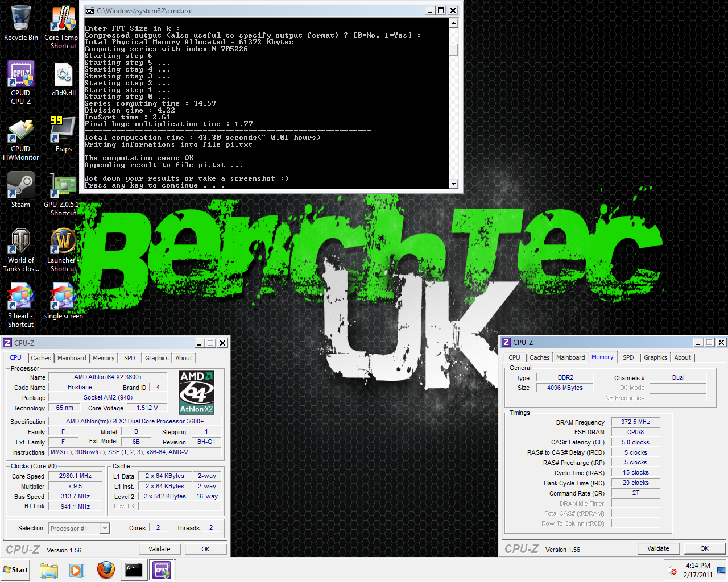Click the Code Name value Brisbane
This screenshot has height=582, width=728.
(x=80, y=387)
